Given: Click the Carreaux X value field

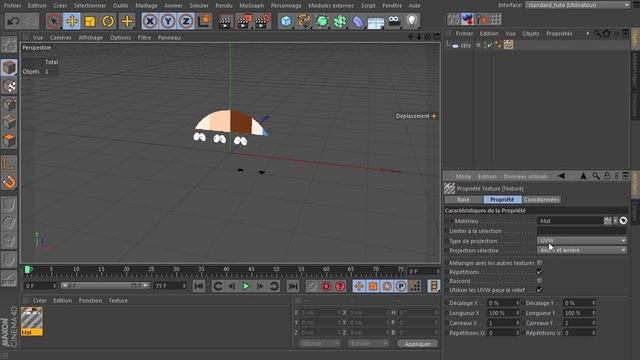Looking at the screenshot, I should (503, 323).
